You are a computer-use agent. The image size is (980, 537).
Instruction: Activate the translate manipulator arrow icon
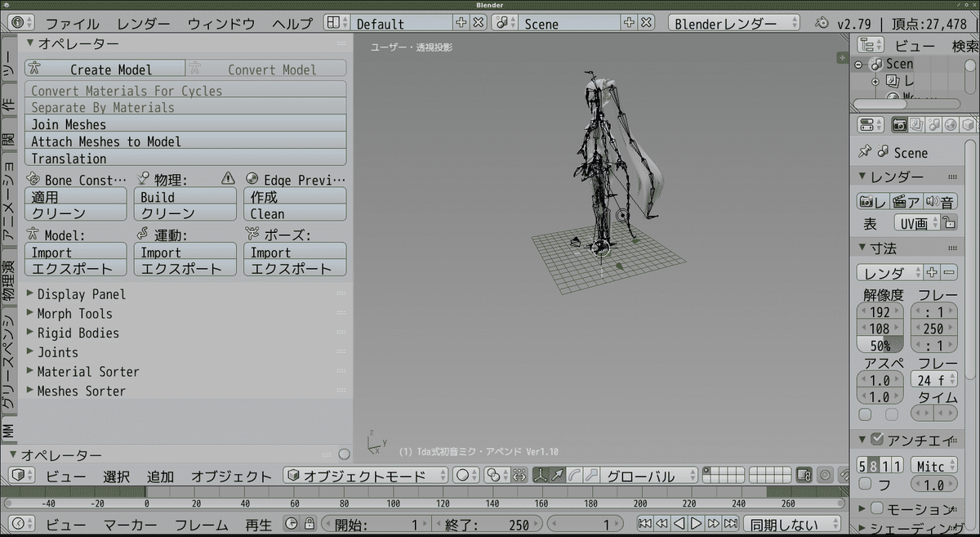pyautogui.click(x=558, y=474)
